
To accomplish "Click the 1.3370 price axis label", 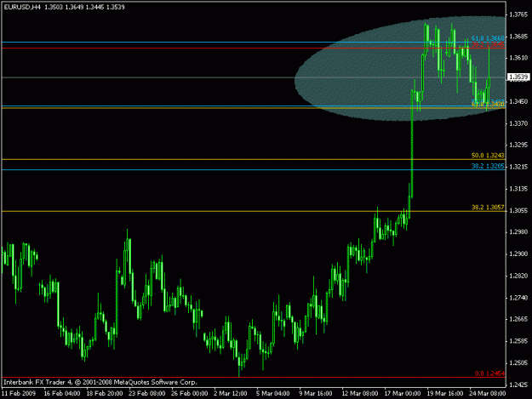I will pyautogui.click(x=518, y=123).
